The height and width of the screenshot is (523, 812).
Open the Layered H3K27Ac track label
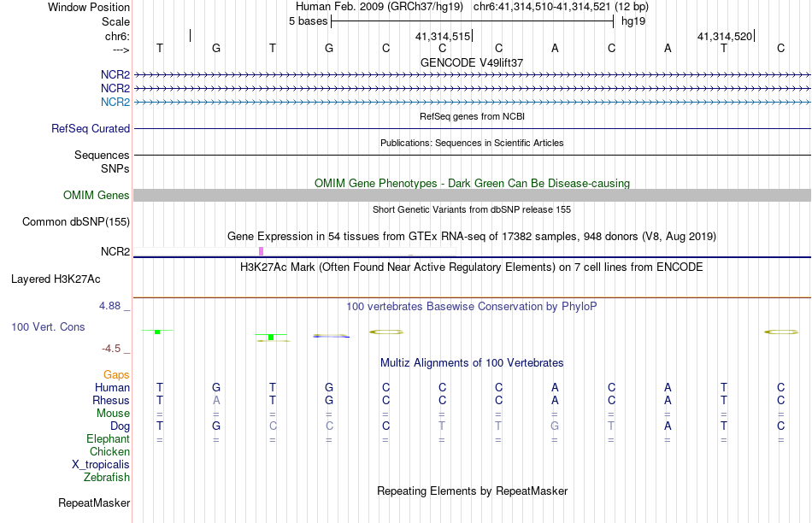tap(56, 279)
